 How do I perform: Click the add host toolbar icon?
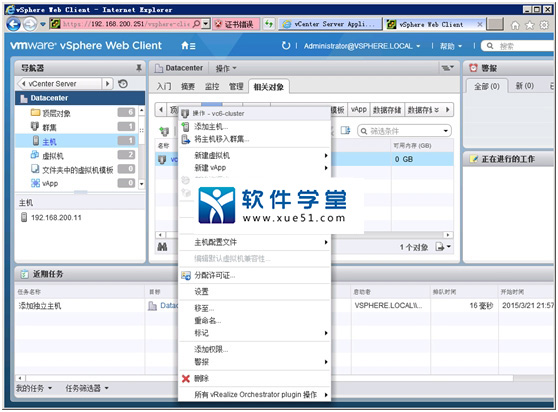click(x=164, y=131)
